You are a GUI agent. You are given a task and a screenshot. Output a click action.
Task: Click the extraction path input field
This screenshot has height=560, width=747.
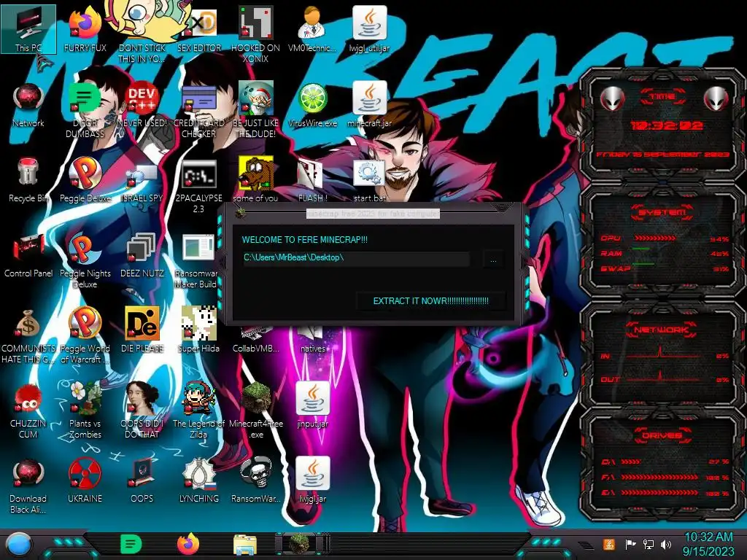click(x=356, y=257)
